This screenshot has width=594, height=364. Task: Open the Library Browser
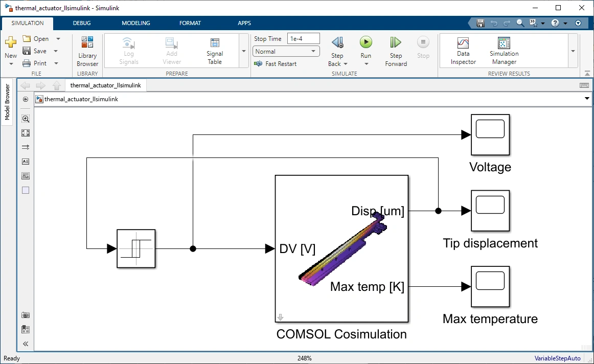click(87, 51)
